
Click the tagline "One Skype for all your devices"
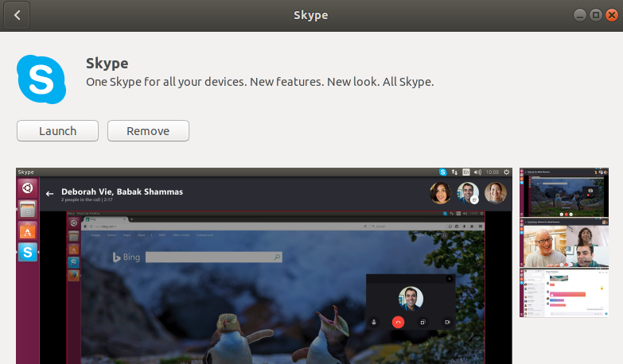(x=165, y=82)
